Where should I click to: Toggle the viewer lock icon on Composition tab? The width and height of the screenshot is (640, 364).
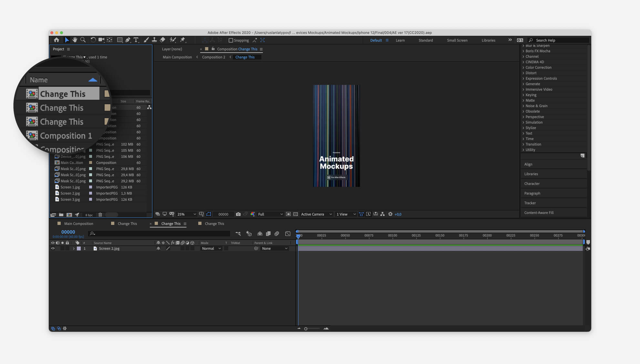coord(213,49)
